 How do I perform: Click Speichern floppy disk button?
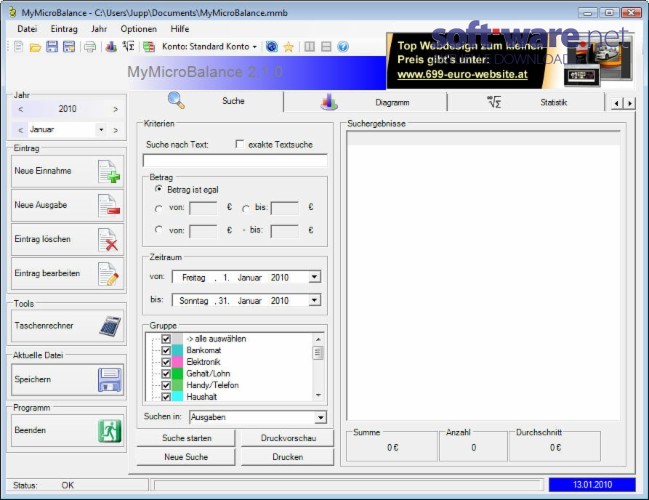pos(67,380)
